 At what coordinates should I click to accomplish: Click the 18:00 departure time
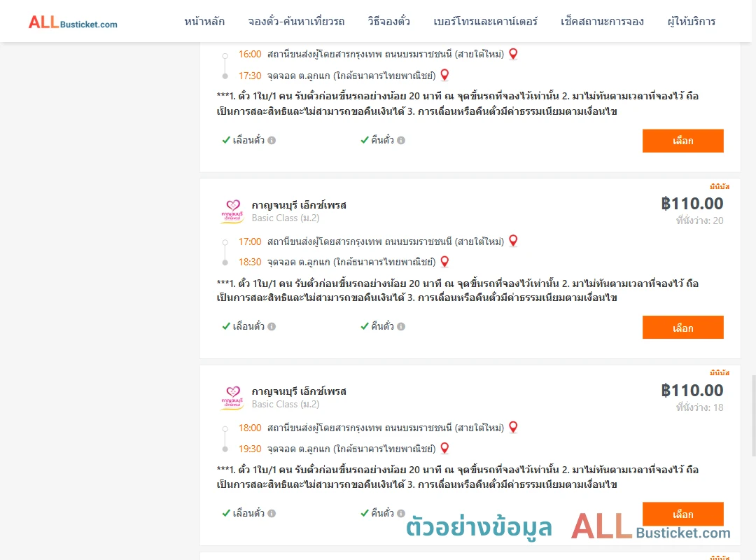(250, 428)
